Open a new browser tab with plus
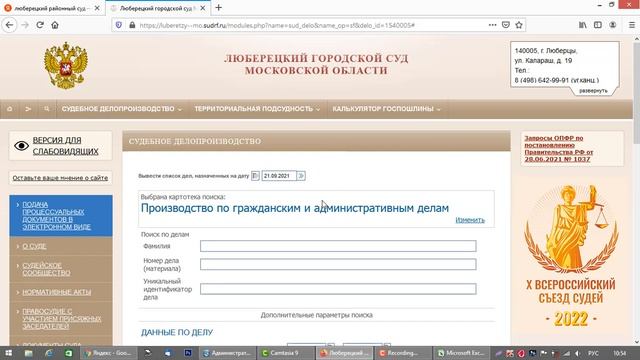 (219, 8)
